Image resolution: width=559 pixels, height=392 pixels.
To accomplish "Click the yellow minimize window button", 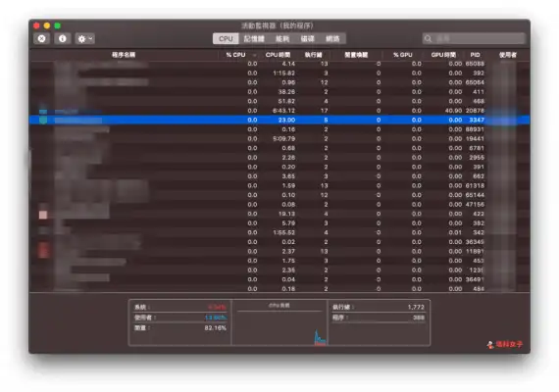I will tap(47, 25).
